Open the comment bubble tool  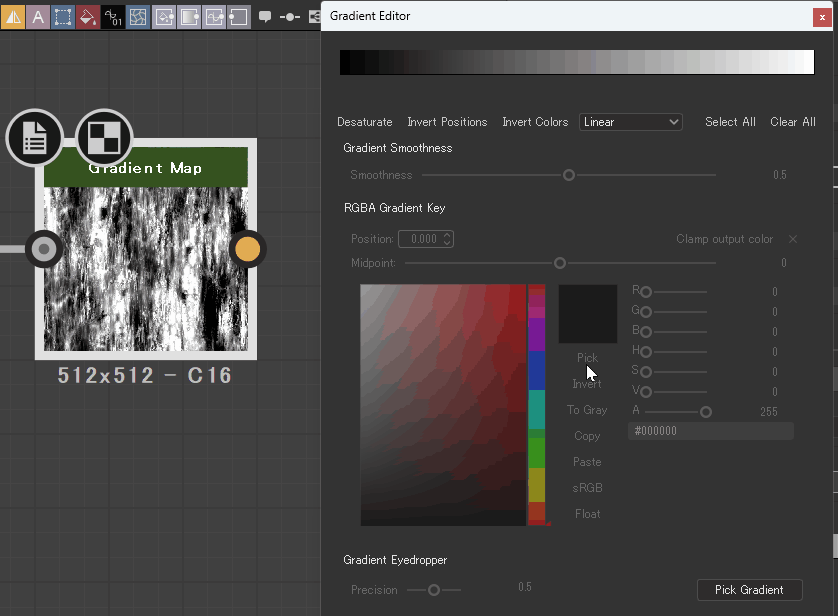(x=263, y=17)
